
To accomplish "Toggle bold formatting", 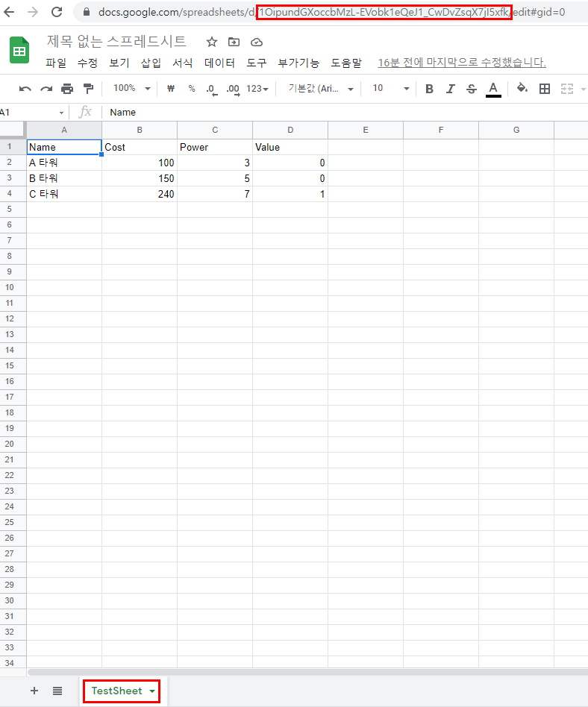I will click(429, 89).
